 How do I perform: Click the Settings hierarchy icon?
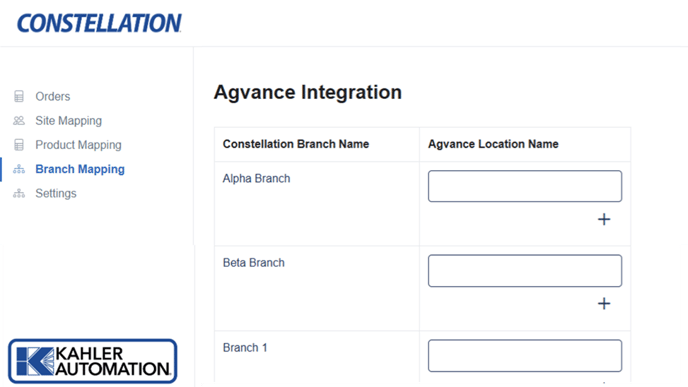click(19, 193)
